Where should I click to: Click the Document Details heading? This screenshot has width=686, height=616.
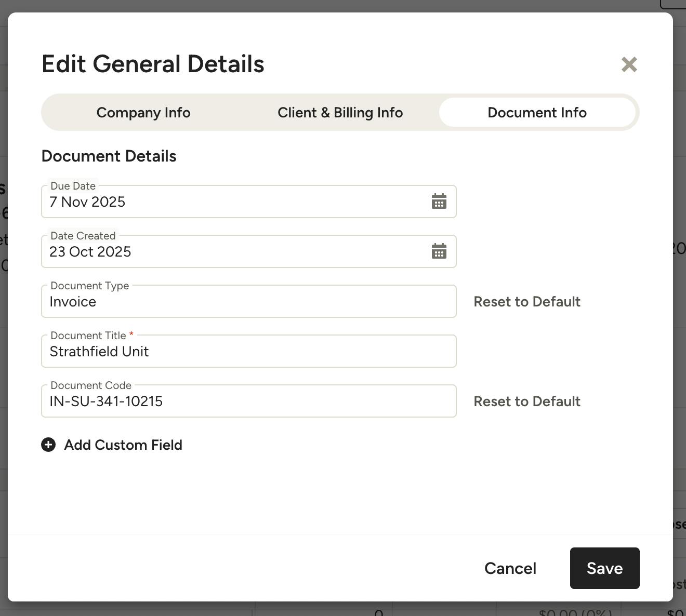pyautogui.click(x=109, y=156)
